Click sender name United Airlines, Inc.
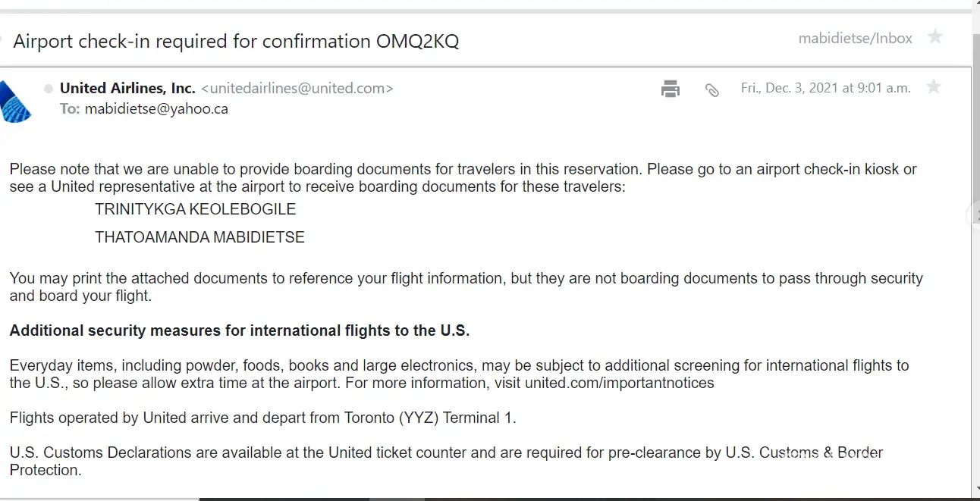Screen dimensions: 980x501 tap(127, 88)
